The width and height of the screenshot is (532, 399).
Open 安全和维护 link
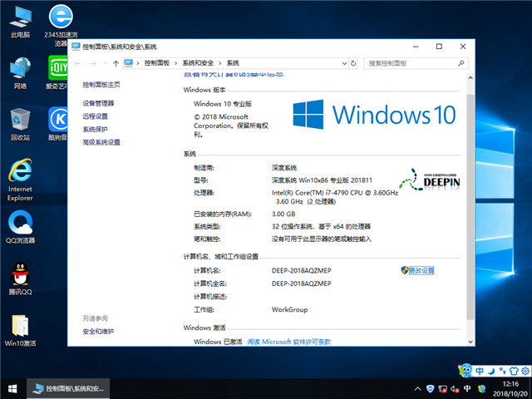[98, 332]
